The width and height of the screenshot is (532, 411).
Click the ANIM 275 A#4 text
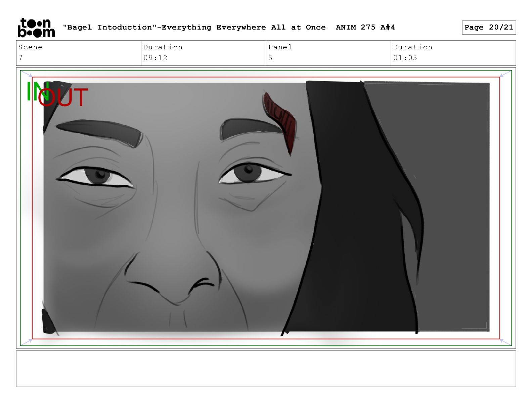[365, 27]
